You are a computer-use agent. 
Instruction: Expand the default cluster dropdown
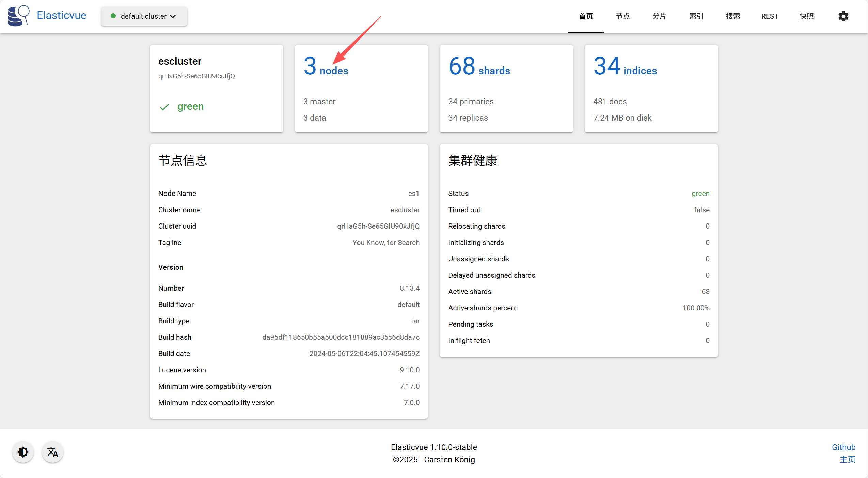click(144, 16)
